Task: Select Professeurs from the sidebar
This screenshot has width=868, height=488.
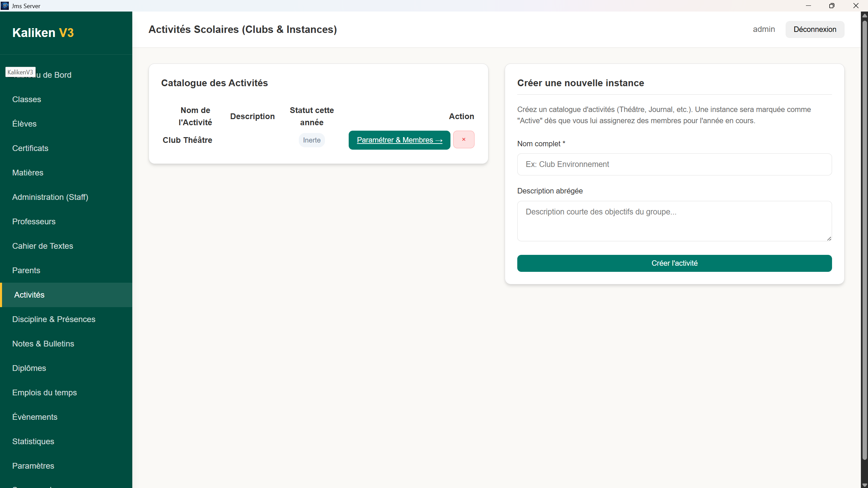Action: click(34, 222)
